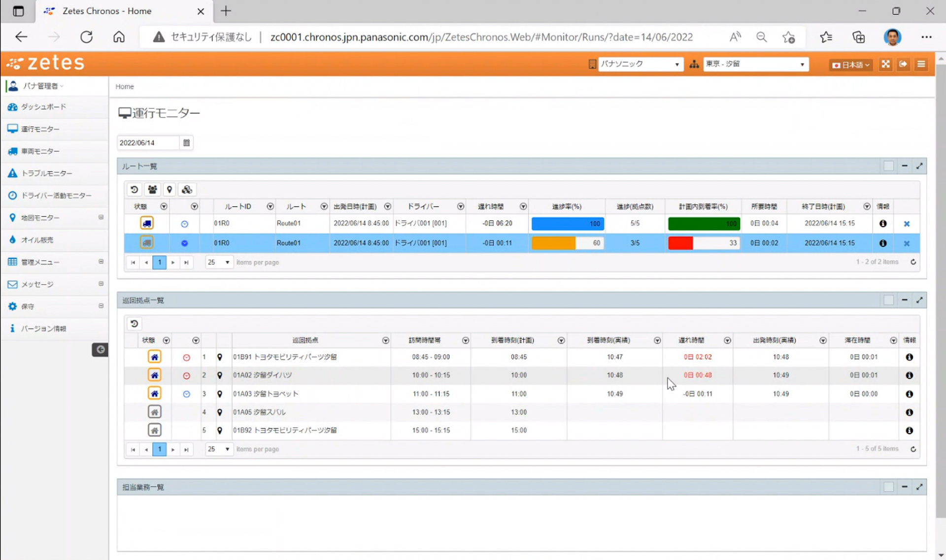Toggle the checkbox in the ルート一覧 panel header
946x560 pixels.
pyautogui.click(x=888, y=166)
